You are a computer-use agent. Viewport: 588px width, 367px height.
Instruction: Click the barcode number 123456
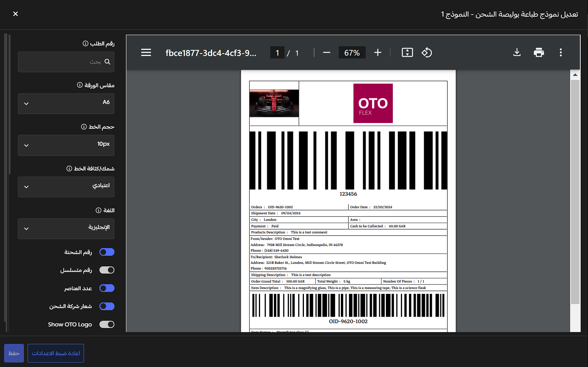point(348,194)
